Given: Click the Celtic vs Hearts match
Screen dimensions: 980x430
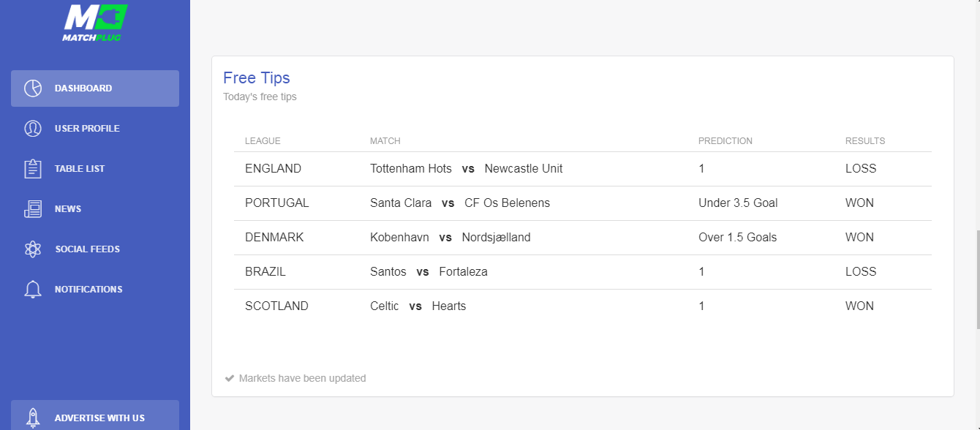Looking at the screenshot, I should tap(418, 306).
